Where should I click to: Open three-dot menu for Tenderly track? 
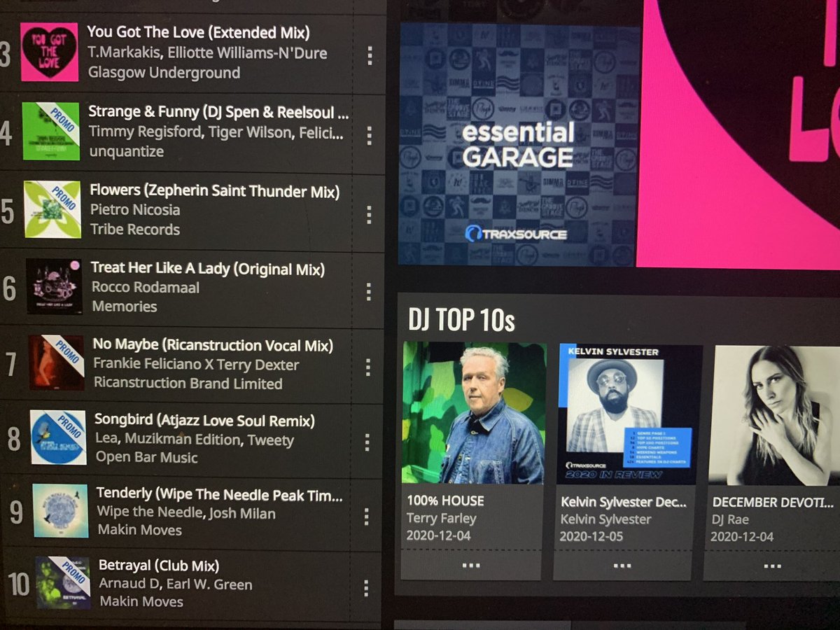(366, 516)
